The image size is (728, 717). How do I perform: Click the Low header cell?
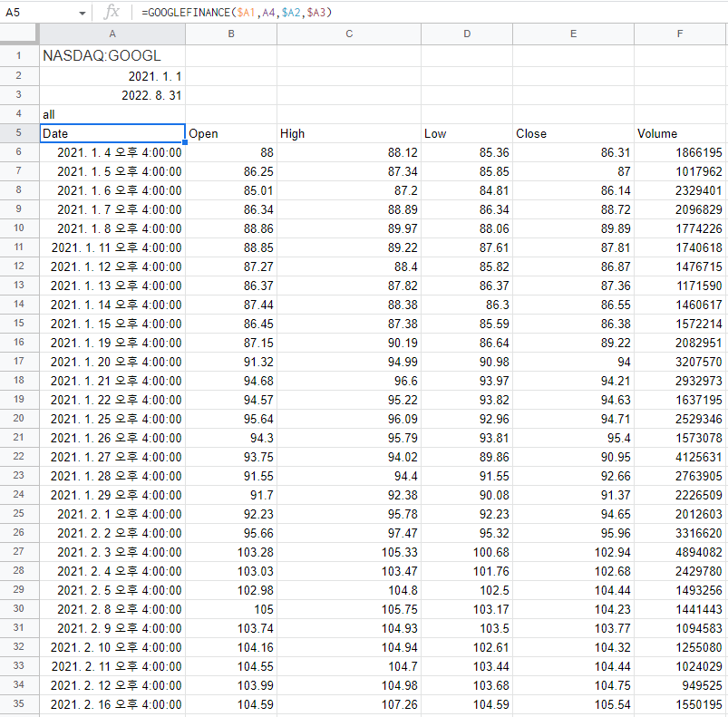pos(467,133)
